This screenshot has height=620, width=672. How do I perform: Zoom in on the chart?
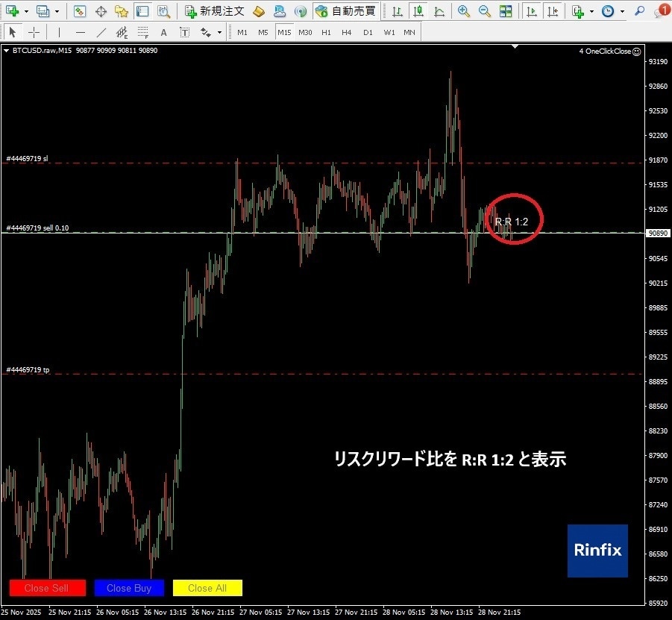[463, 11]
